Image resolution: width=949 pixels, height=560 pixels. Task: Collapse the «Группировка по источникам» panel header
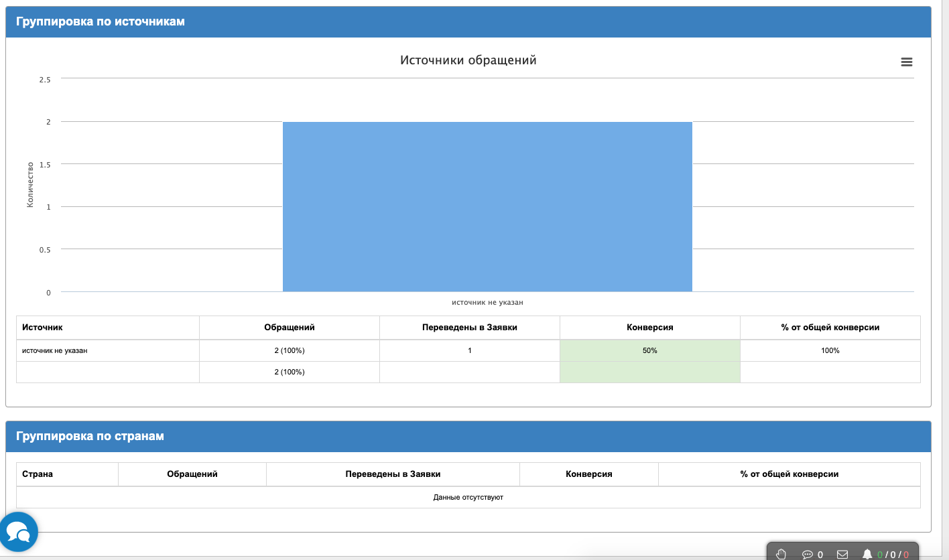pyautogui.click(x=101, y=21)
